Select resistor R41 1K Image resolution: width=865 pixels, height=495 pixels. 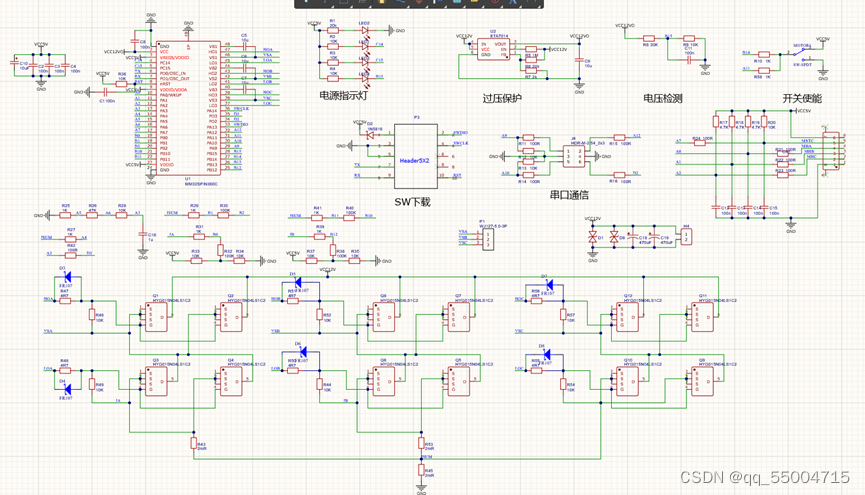[317, 218]
